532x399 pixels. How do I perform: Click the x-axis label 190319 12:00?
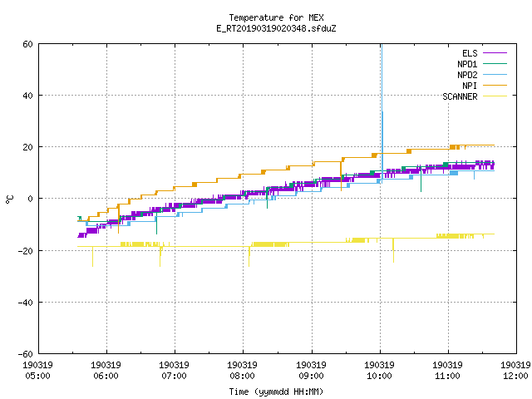[x=515, y=371]
